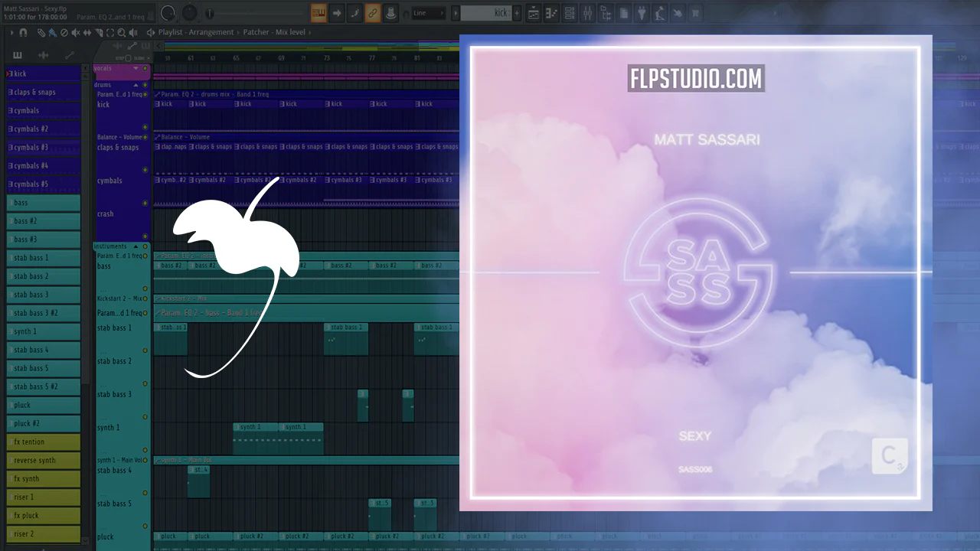Open the Playlist window from toolbar

533,13
